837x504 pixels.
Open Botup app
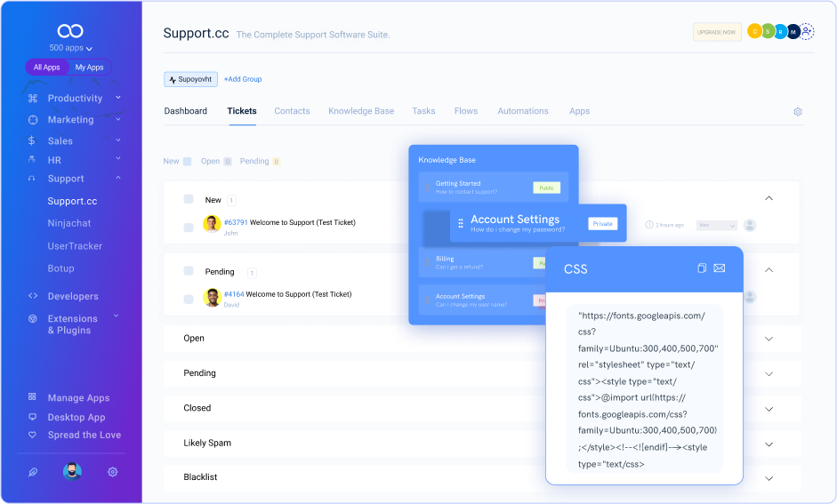pos(60,268)
